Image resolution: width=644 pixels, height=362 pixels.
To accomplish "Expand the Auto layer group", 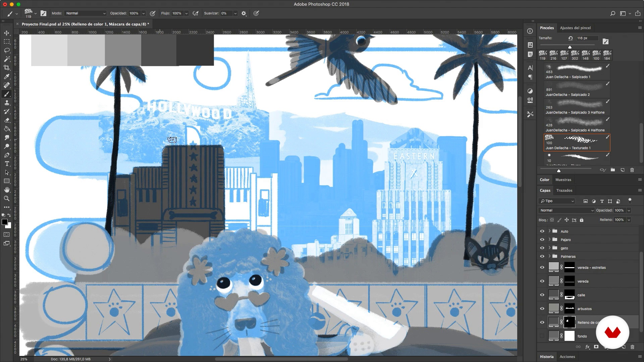I will click(549, 231).
